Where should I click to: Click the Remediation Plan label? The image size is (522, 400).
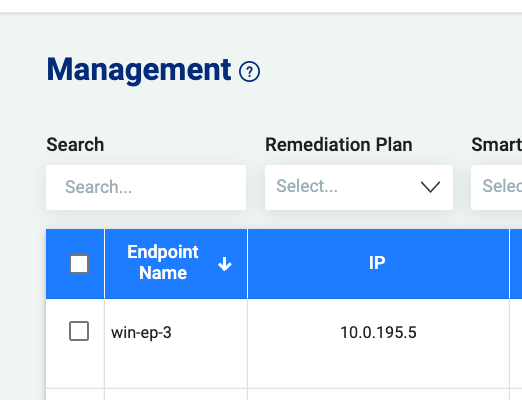339,145
